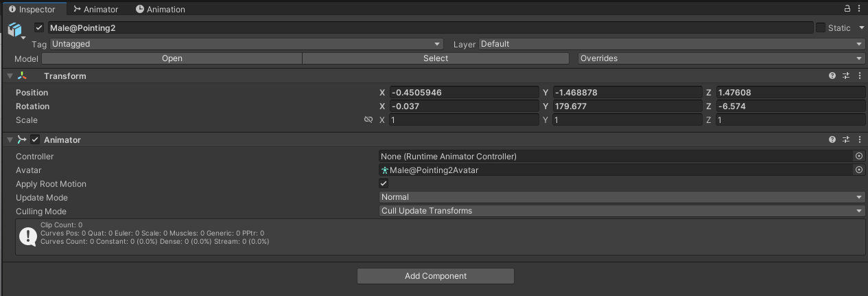Click the model Open button
The width and height of the screenshot is (868, 296).
pos(172,58)
